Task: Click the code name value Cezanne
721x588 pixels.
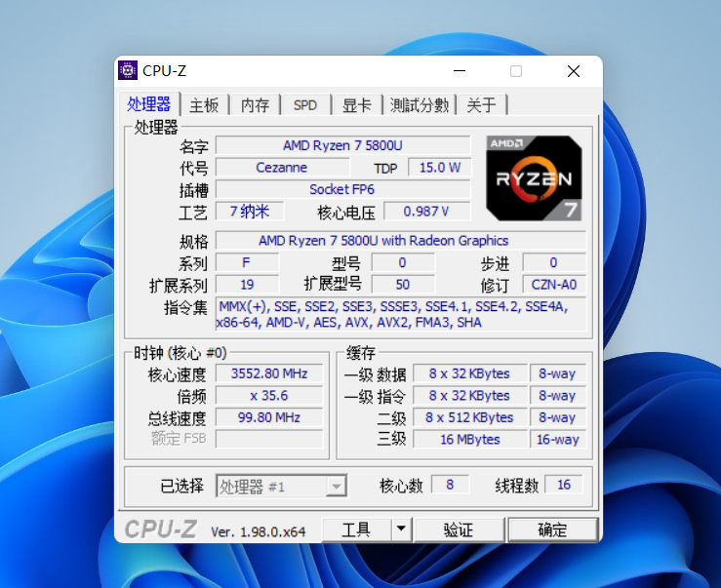Action: coord(282,168)
